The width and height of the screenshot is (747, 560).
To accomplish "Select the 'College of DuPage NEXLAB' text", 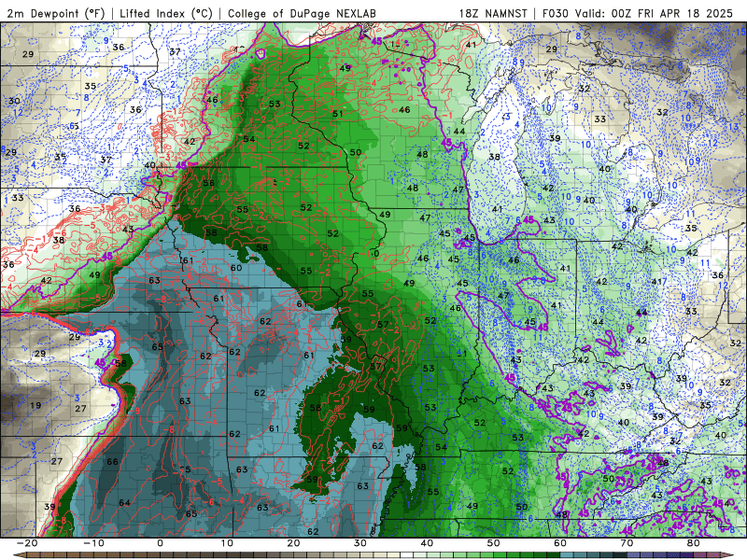I will pos(302,13).
